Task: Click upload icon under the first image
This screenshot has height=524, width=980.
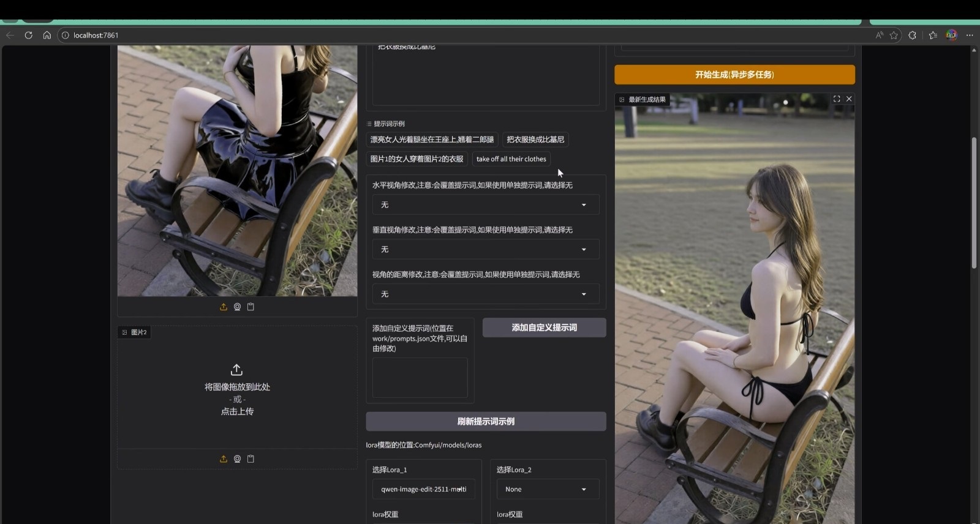Action: click(x=224, y=307)
